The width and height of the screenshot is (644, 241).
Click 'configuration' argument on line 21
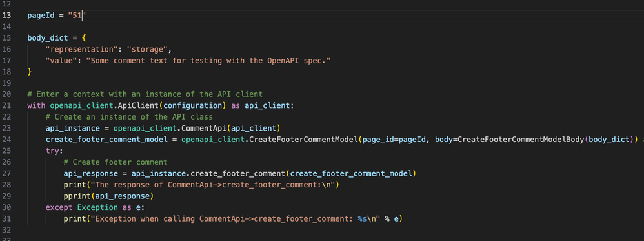click(192, 105)
